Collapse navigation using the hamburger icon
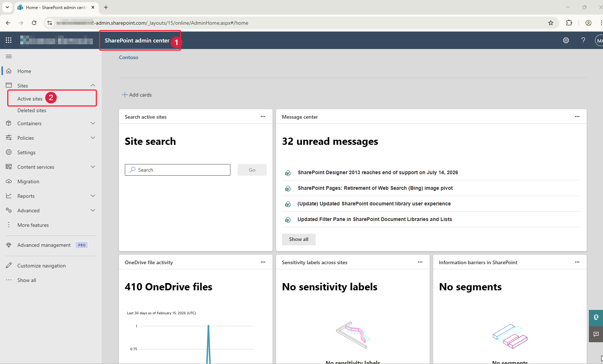This screenshot has width=603, height=364. 9,56
